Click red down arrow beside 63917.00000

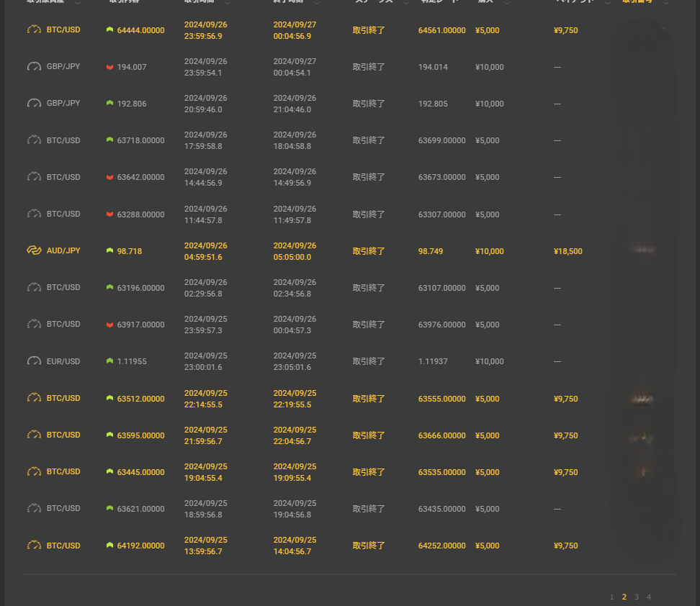(x=109, y=325)
